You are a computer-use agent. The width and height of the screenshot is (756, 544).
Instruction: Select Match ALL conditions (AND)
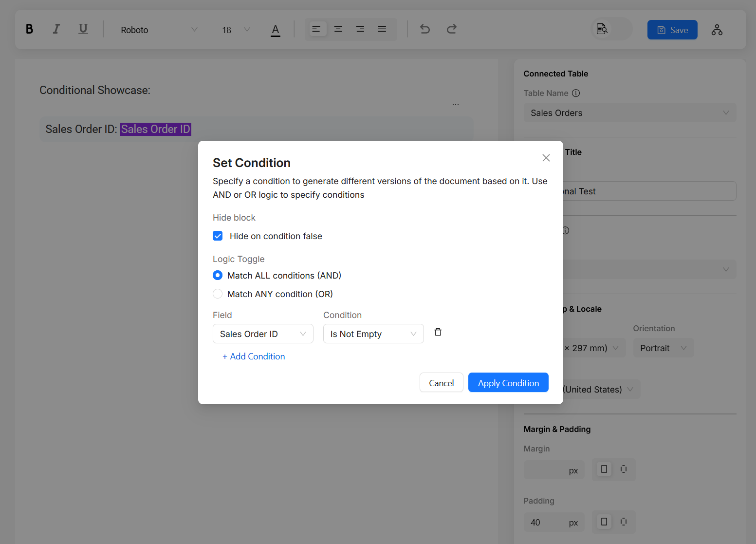click(x=218, y=276)
